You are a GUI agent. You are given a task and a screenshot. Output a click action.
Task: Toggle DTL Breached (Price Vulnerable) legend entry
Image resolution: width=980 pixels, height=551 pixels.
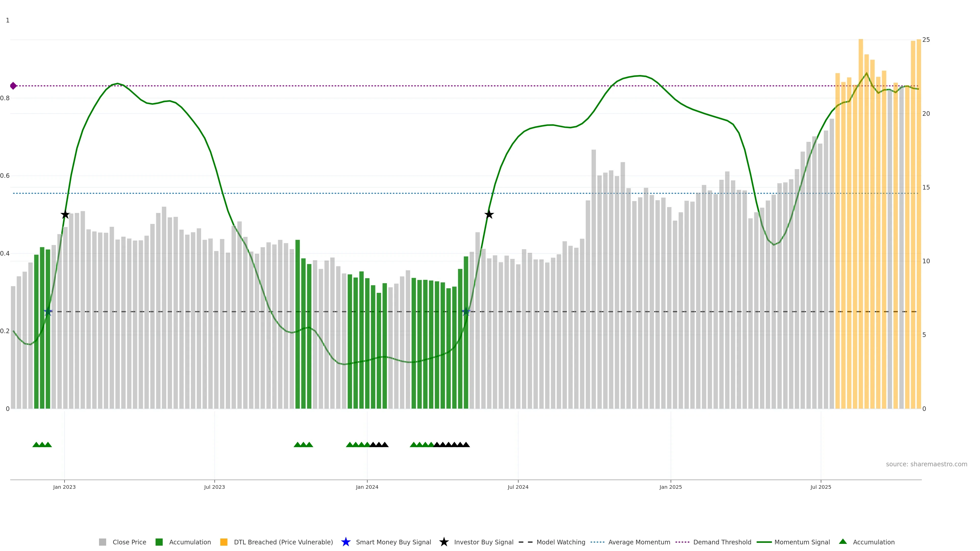pos(283,542)
